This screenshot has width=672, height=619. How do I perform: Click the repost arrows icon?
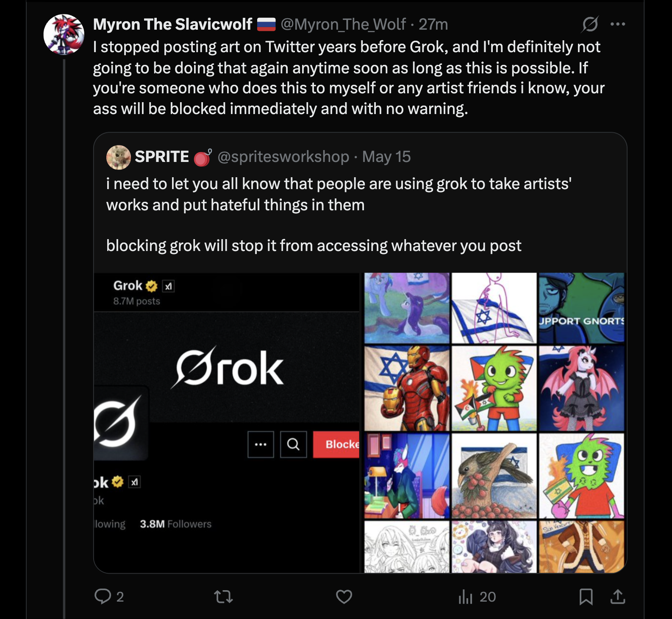click(223, 597)
